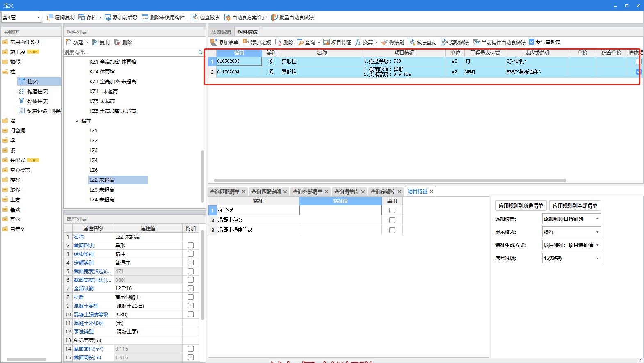Open 自动套方案维护
The image size is (644, 363).
[x=245, y=17]
